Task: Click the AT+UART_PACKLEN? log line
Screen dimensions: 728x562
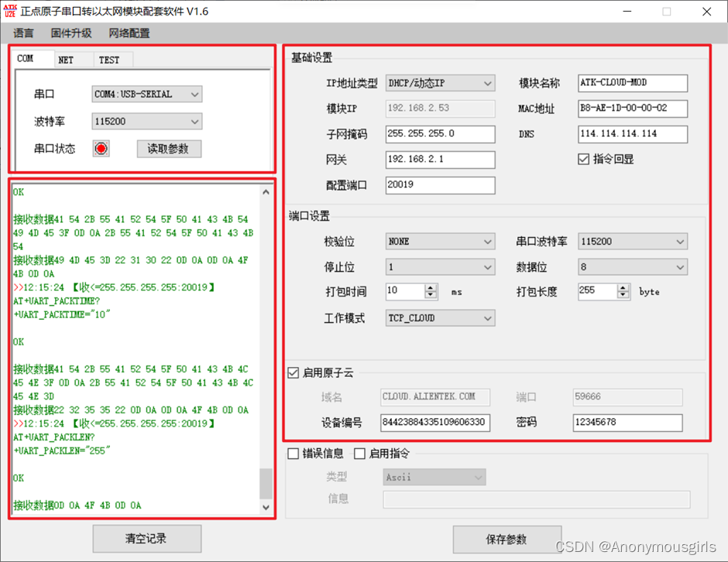Action: (54, 437)
